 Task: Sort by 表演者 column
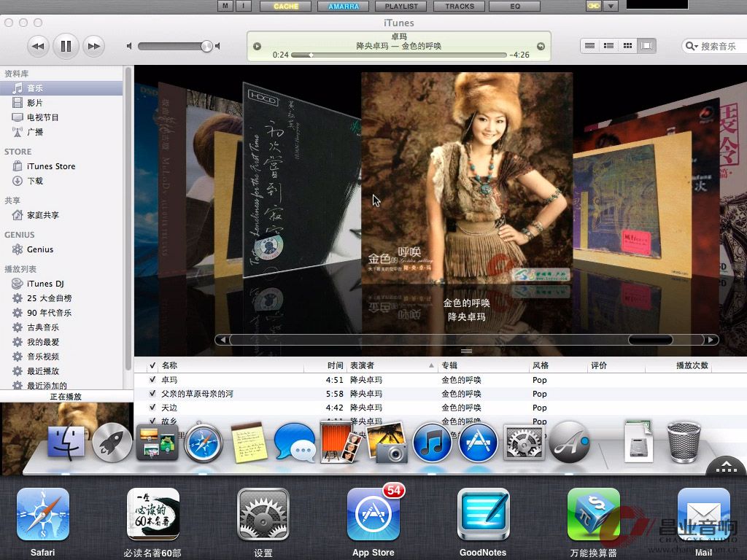point(392,366)
